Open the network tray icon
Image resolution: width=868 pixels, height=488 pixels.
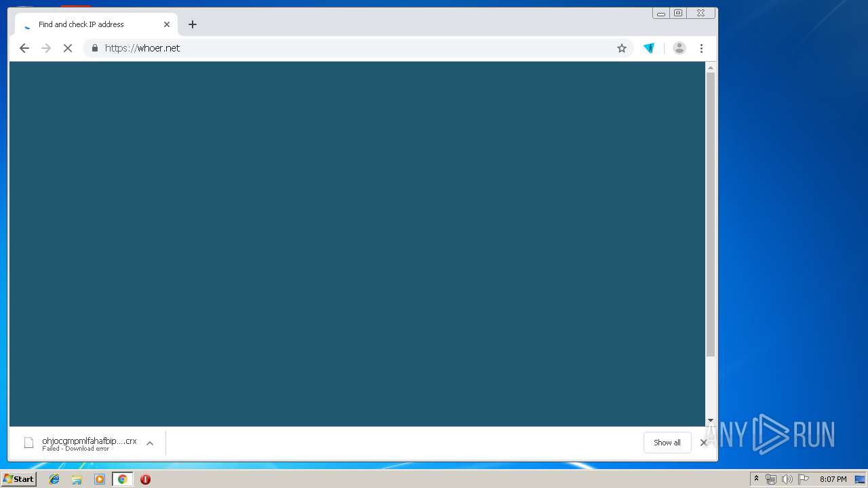point(771,479)
